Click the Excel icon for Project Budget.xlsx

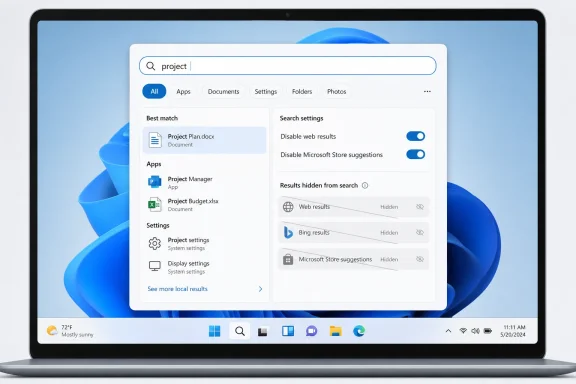(x=155, y=204)
